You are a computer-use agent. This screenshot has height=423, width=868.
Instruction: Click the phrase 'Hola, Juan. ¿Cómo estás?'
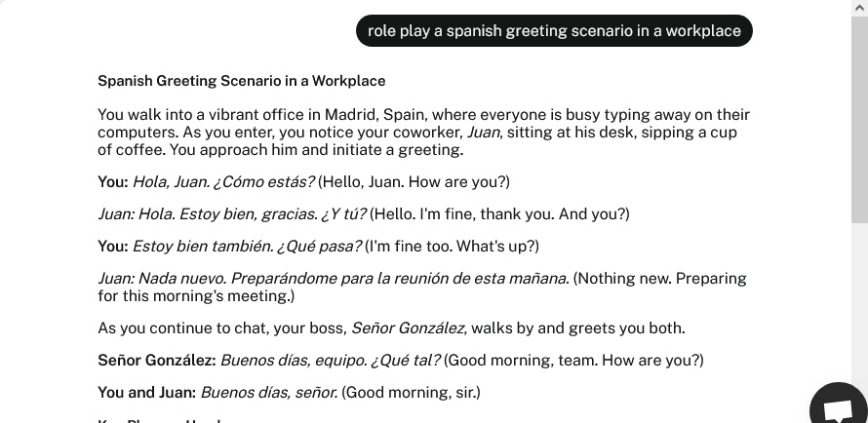pos(223,182)
